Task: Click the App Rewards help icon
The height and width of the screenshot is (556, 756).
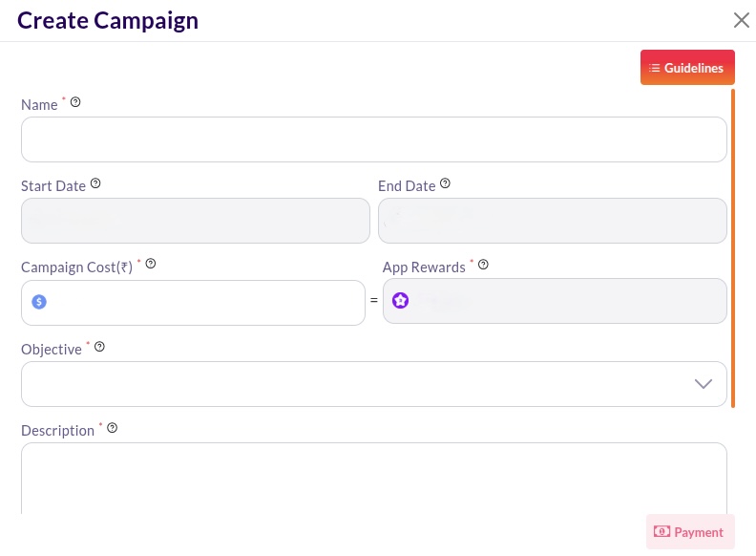Action: coord(483,265)
